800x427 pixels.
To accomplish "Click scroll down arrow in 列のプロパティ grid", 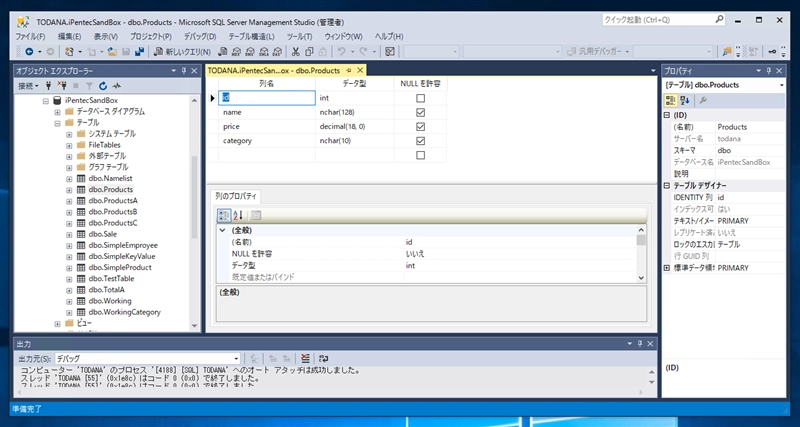I will (x=641, y=278).
